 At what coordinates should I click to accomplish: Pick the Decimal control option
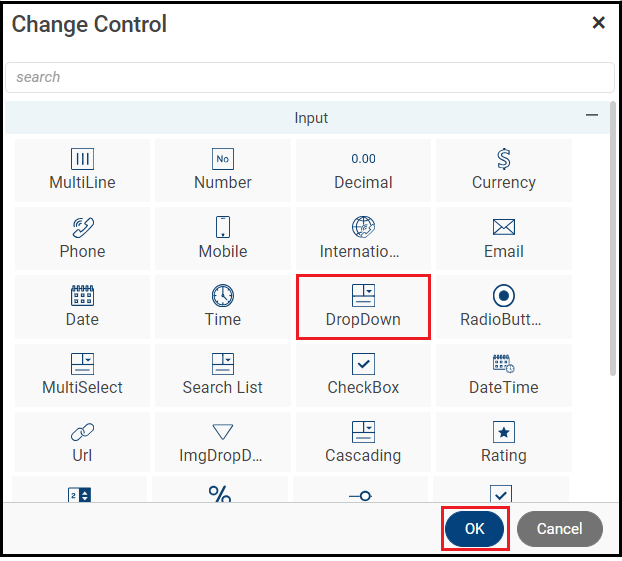click(x=363, y=170)
